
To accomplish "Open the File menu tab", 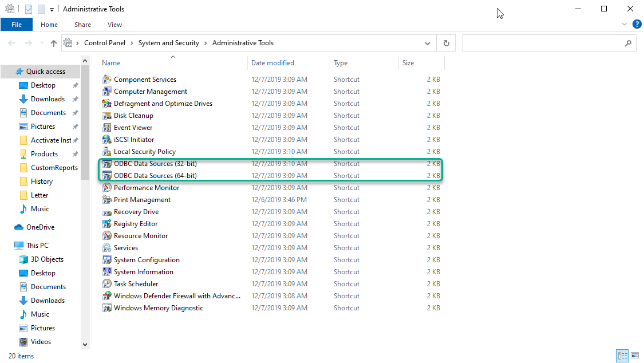I will pyautogui.click(x=17, y=25).
